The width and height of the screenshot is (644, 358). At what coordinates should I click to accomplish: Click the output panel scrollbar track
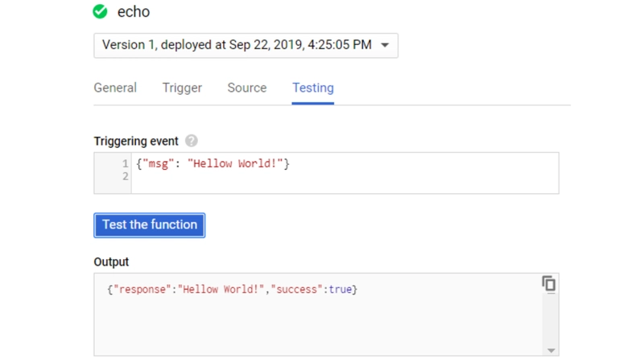click(x=551, y=320)
